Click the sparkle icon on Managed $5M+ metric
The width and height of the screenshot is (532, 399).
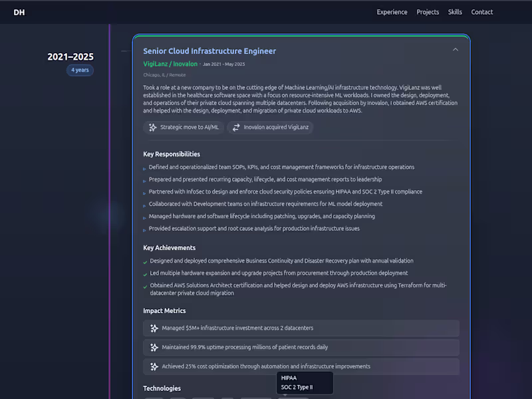(154, 328)
